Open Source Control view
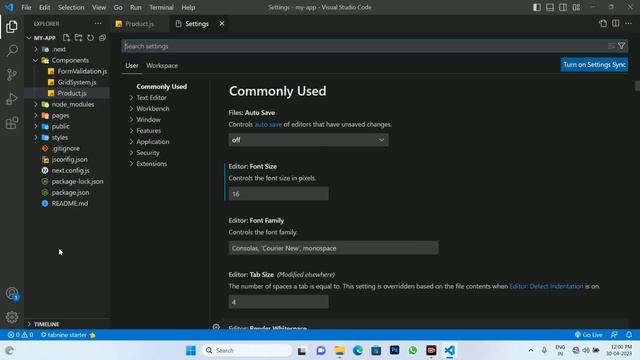 coord(12,75)
